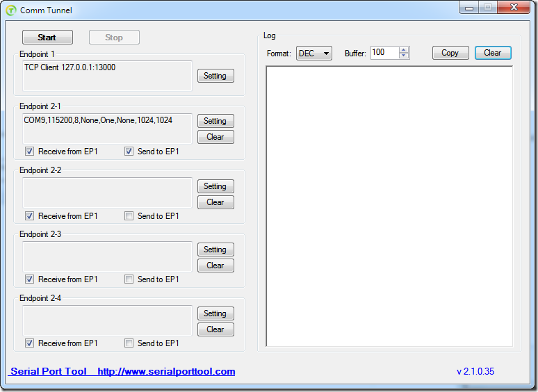Screen dimensions: 538x392
Task: Click the Comm Tunnel app icon in title bar
Action: (11, 10)
